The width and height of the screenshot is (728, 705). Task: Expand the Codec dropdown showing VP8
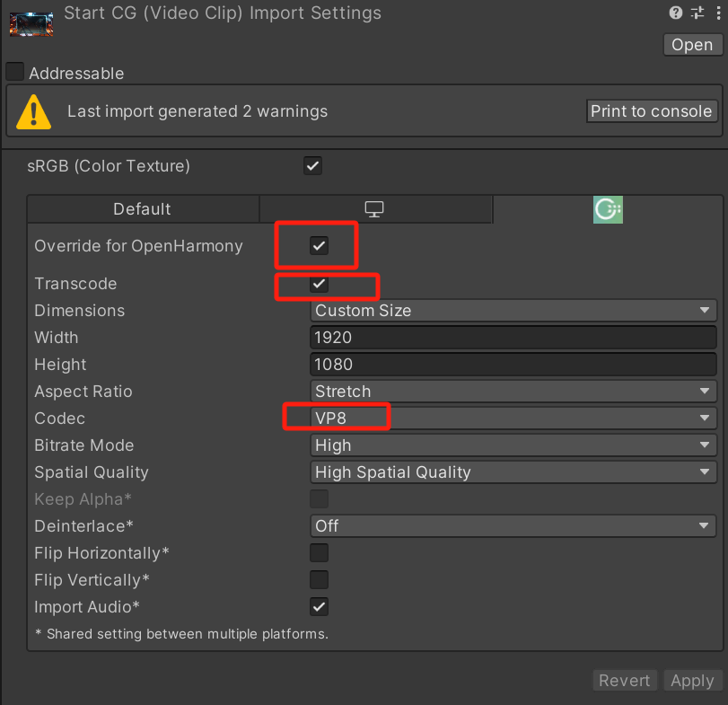pos(513,419)
